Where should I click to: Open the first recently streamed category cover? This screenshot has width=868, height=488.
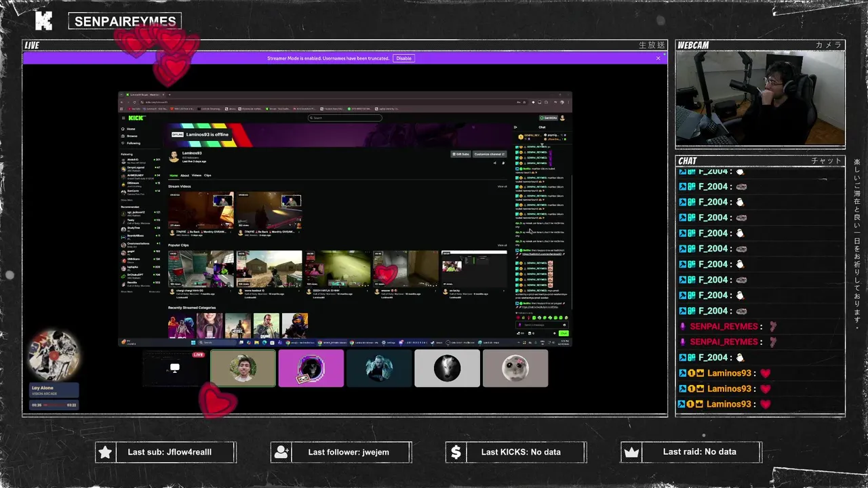pyautogui.click(x=181, y=325)
